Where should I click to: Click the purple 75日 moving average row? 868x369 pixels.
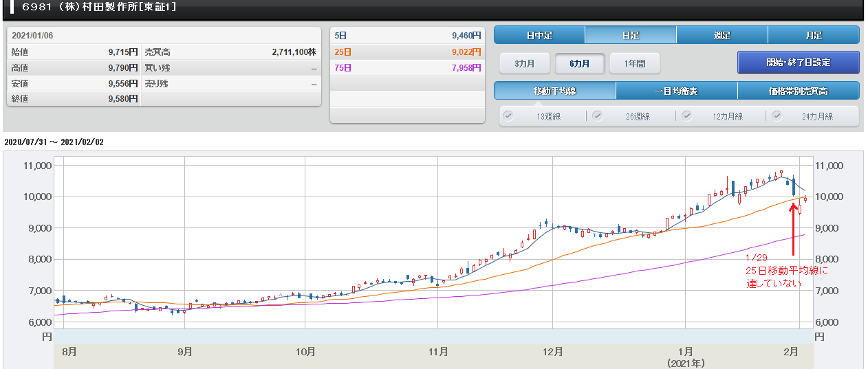point(407,67)
